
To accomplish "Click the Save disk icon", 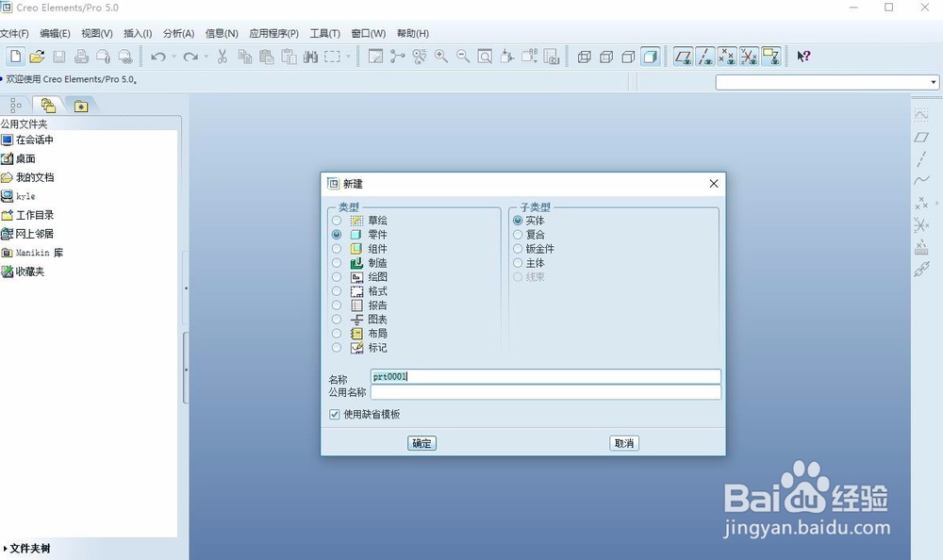I will pyautogui.click(x=58, y=57).
